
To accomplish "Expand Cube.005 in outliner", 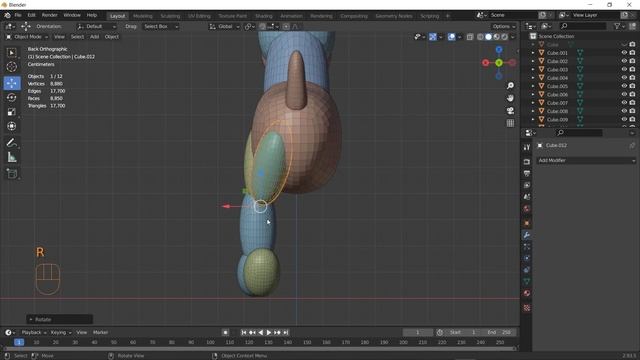I will coord(533,86).
